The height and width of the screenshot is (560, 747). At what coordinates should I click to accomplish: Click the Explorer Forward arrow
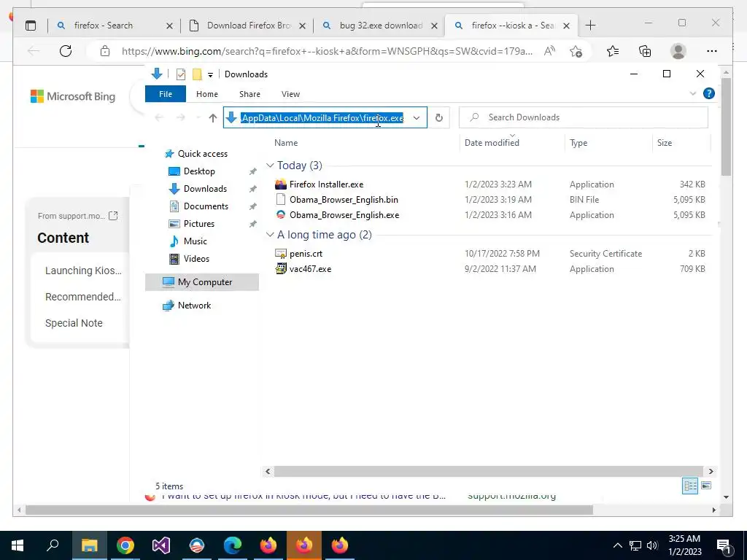pos(181,117)
